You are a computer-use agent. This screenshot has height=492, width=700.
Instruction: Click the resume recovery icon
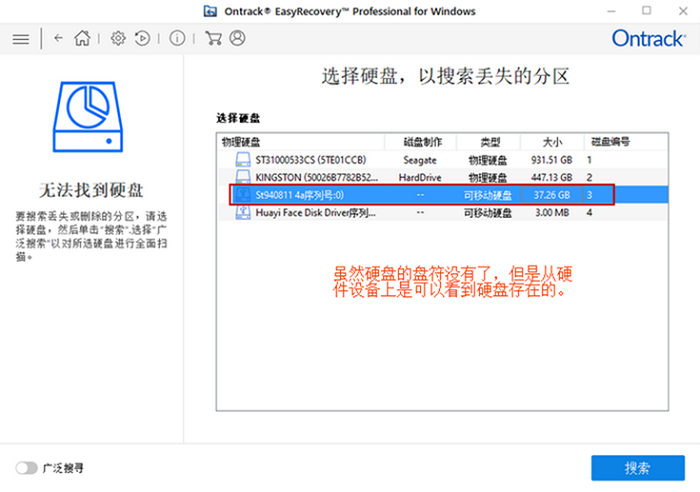click(142, 39)
